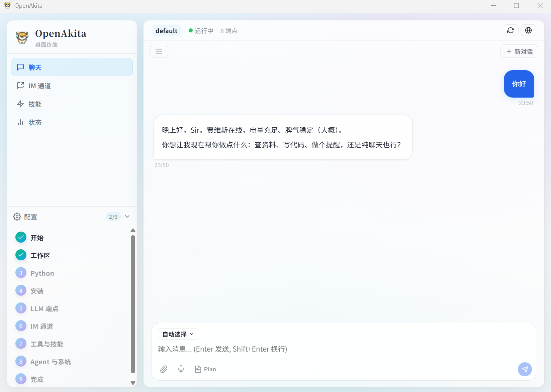This screenshot has height=392, width=551.
Task: Expand the Python setup step
Action: [41, 273]
